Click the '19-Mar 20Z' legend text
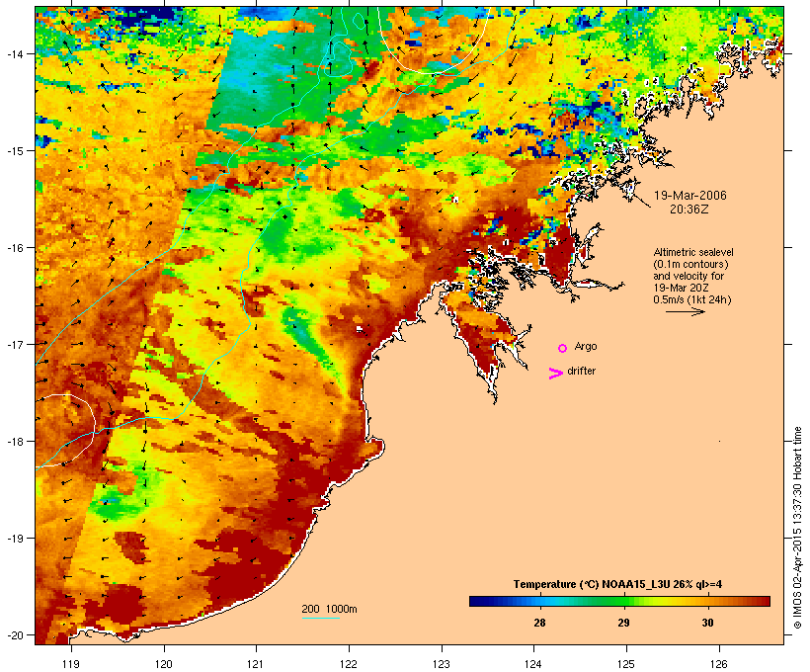The height and width of the screenshot is (672, 810). tap(681, 288)
